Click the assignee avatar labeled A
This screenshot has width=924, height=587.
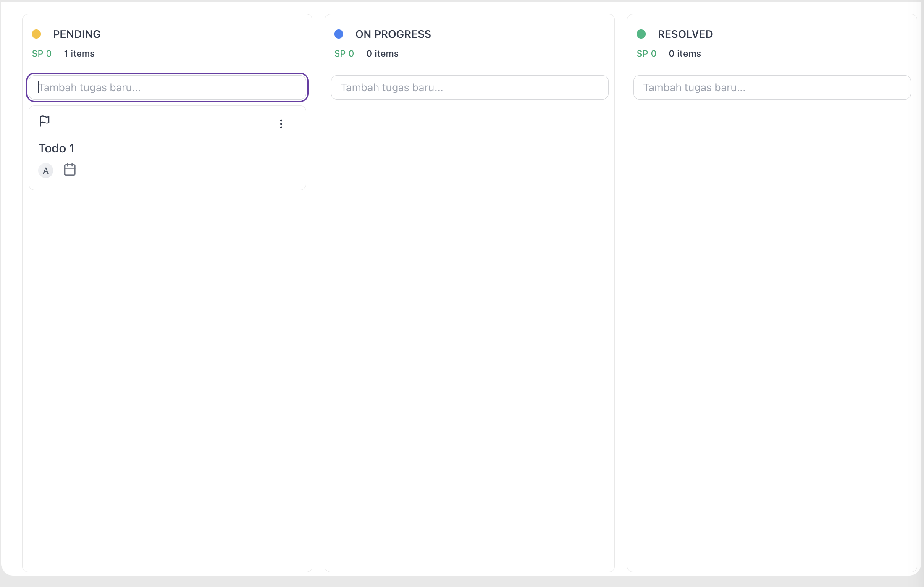[x=46, y=170]
